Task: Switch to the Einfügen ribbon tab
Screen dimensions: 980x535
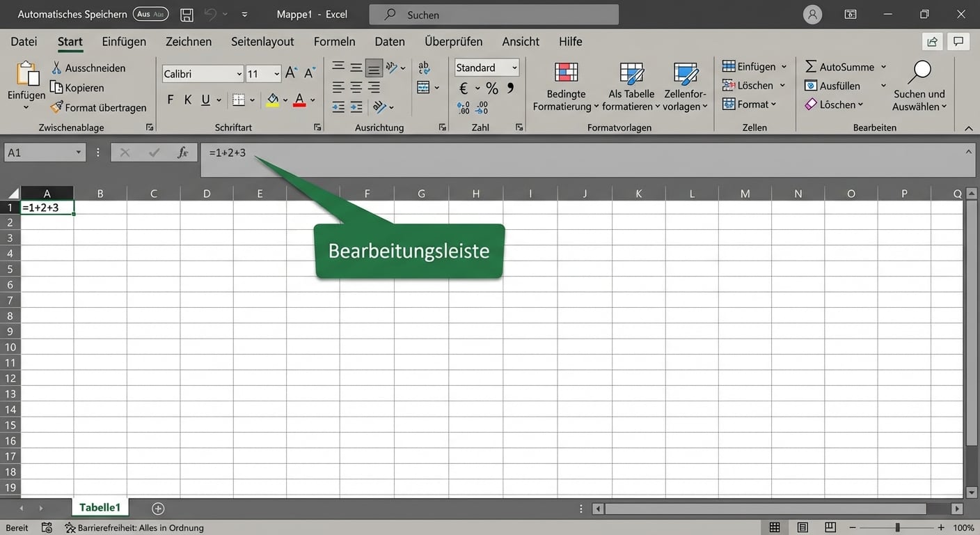Action: 124,41
